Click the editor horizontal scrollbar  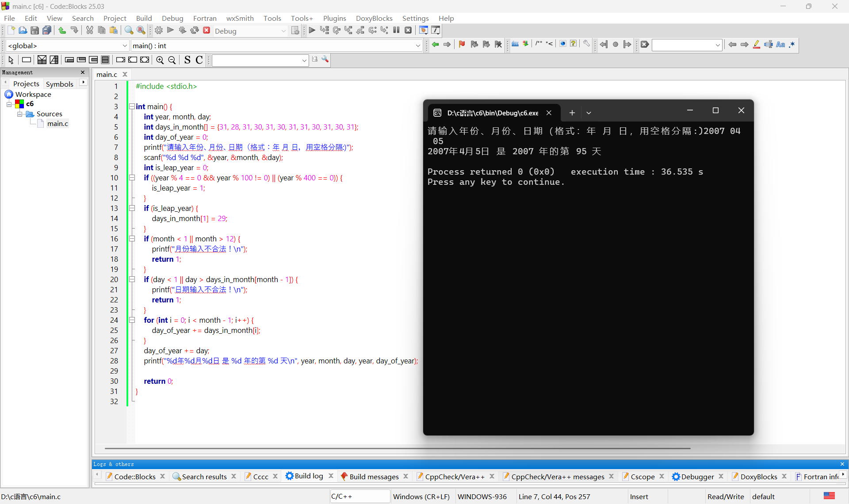(x=397, y=448)
